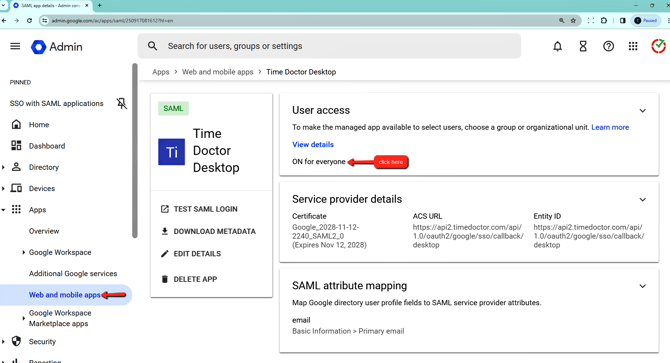Screen dimensions: 670x363
Task: Click DOWNLOAD METADATA
Action: pyautogui.click(x=208, y=231)
